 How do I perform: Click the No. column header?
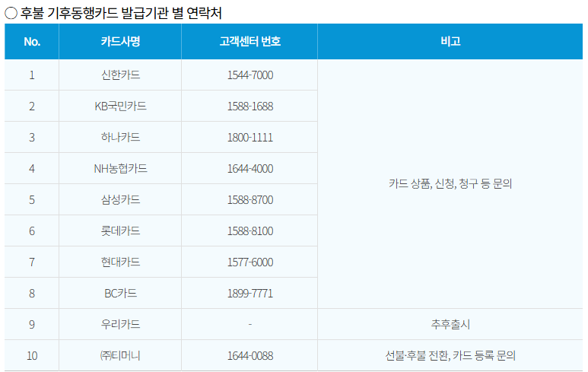[32, 42]
